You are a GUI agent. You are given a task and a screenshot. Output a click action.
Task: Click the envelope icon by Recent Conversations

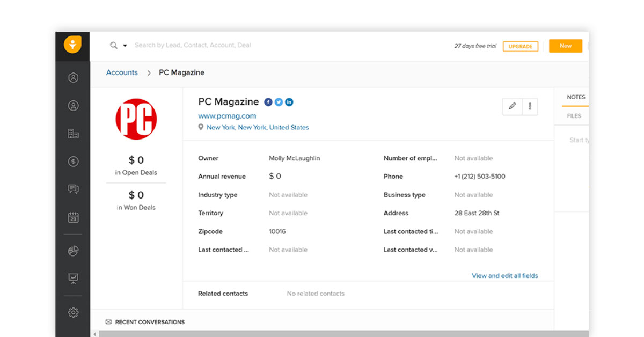109,322
